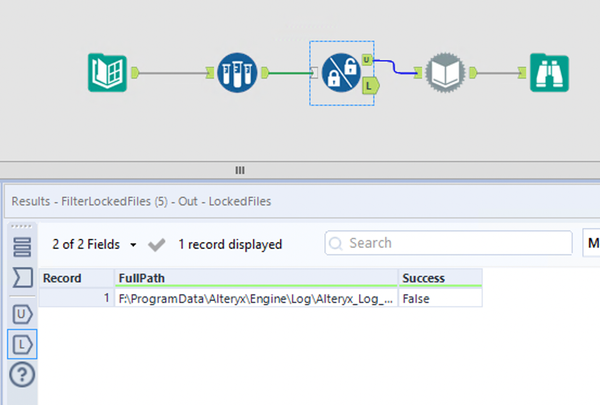The height and width of the screenshot is (405, 600).
Task: Apply field changes with the checkmark
Action: click(157, 245)
